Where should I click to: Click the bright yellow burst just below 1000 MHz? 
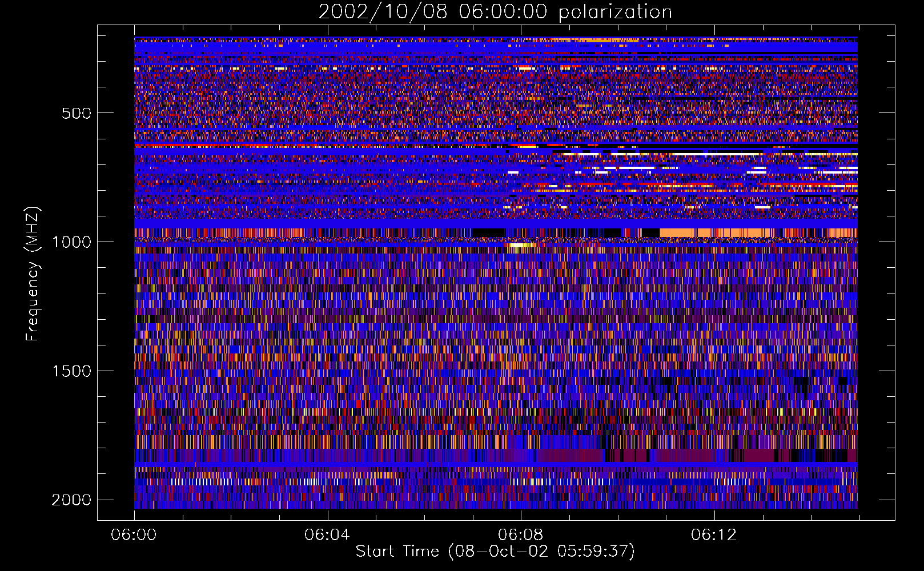coord(521,246)
